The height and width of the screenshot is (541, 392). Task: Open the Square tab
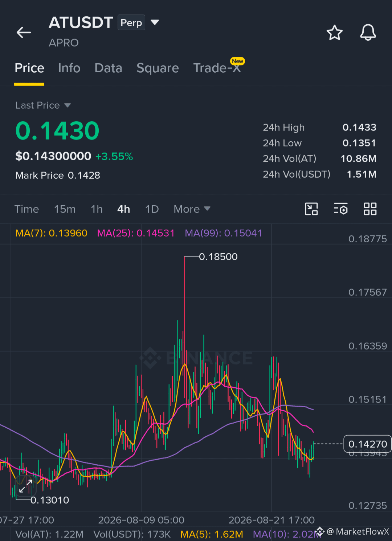click(x=158, y=68)
